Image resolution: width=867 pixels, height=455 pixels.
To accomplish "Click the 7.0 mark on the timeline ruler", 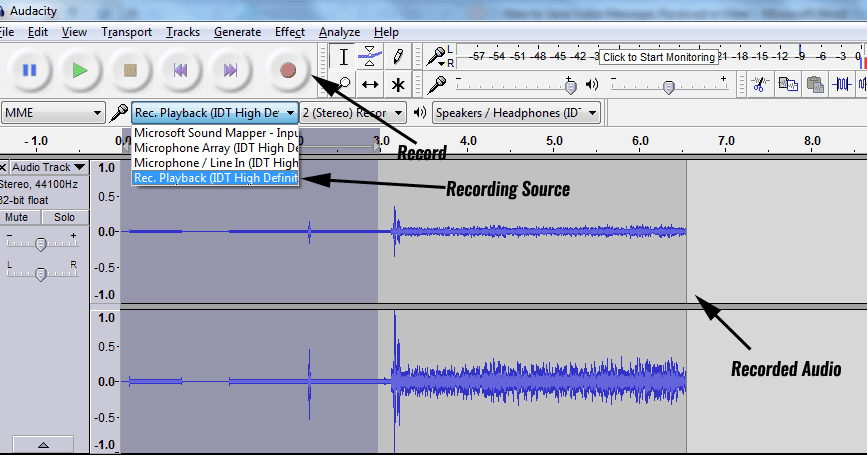I will [726, 141].
